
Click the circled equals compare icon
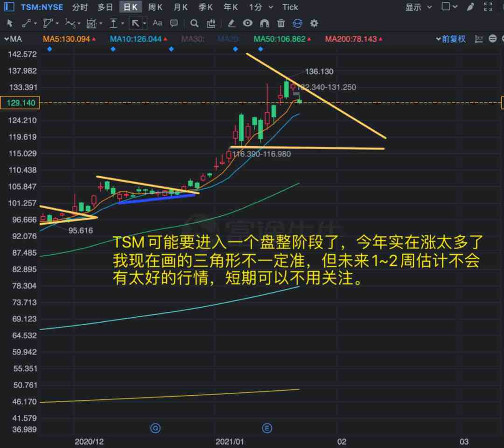point(492,39)
